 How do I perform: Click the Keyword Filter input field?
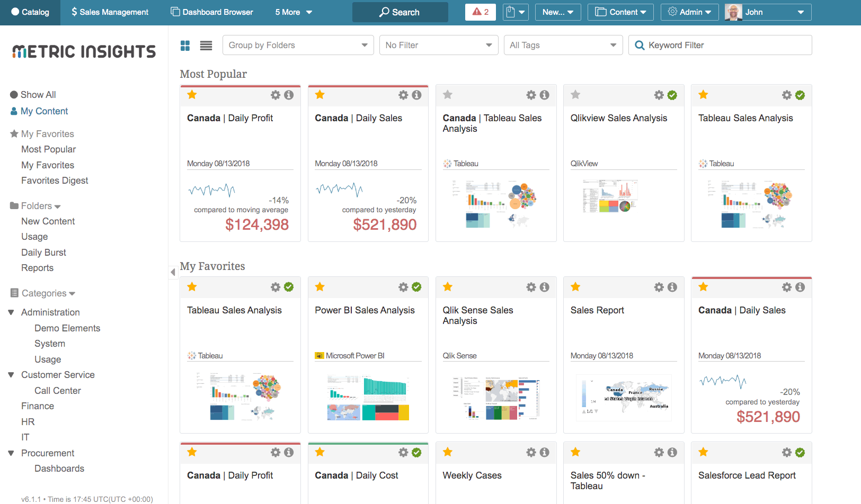[x=720, y=45]
